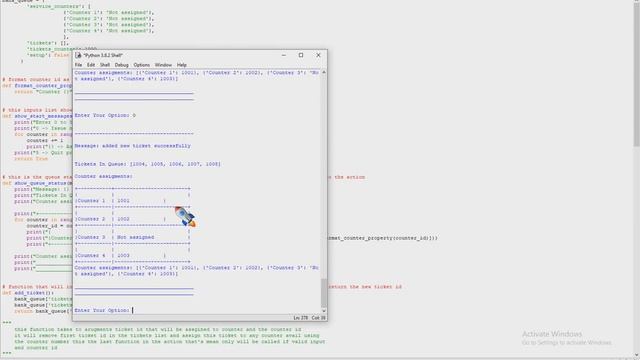
Task: Open the Edit menu in Python Shell
Action: tap(91, 65)
